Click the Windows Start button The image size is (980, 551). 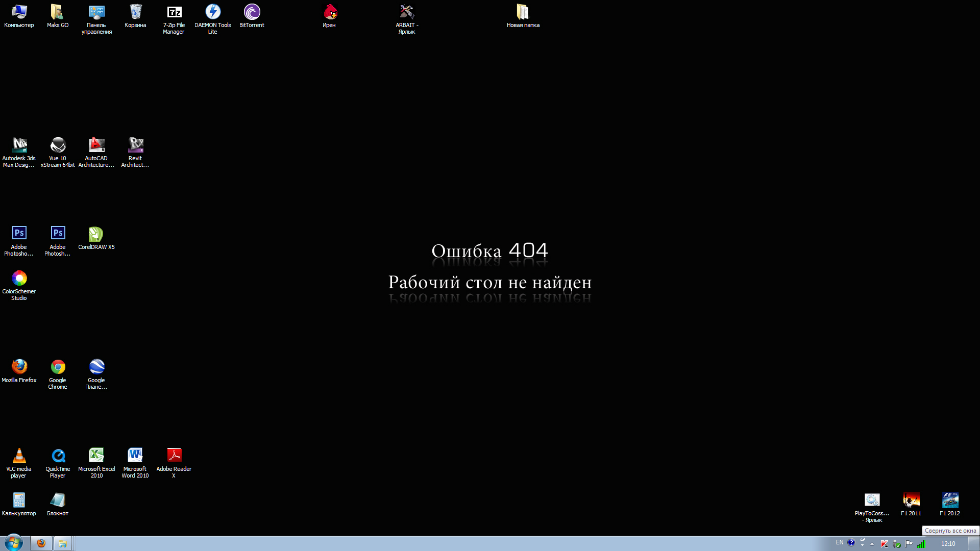(14, 543)
